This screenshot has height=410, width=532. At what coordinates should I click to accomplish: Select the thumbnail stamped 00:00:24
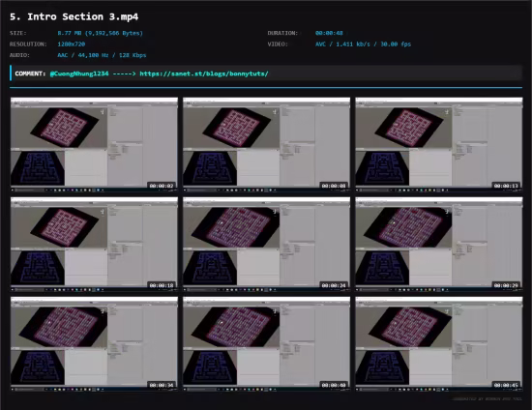[266, 244]
